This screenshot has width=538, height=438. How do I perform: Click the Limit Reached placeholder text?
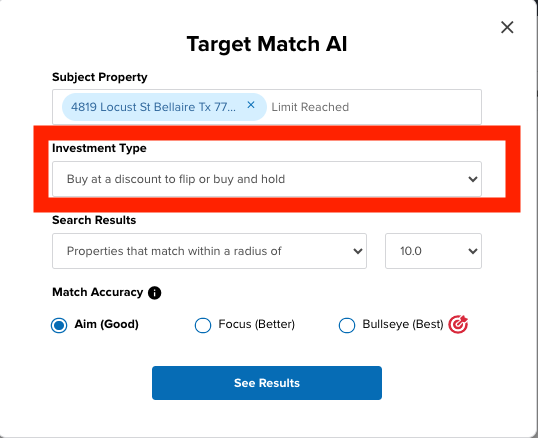click(x=310, y=107)
